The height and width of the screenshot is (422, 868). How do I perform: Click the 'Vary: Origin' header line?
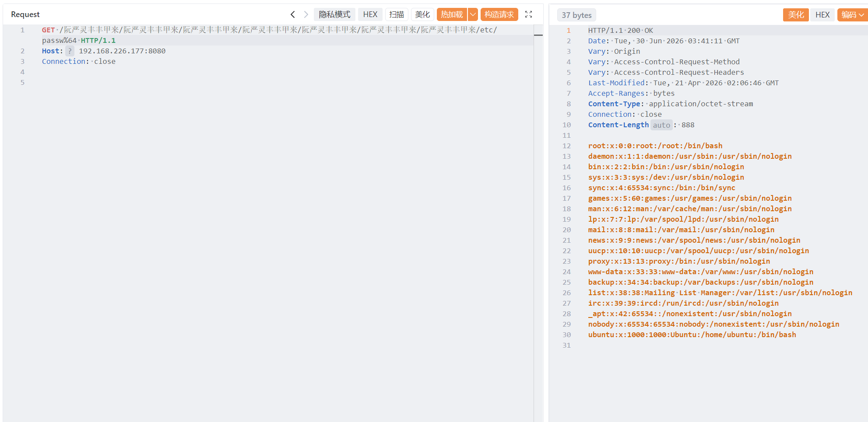tap(614, 52)
